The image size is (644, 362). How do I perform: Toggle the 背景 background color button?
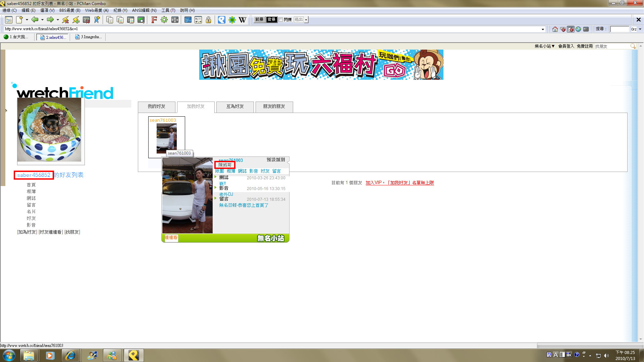pyautogui.click(x=271, y=19)
